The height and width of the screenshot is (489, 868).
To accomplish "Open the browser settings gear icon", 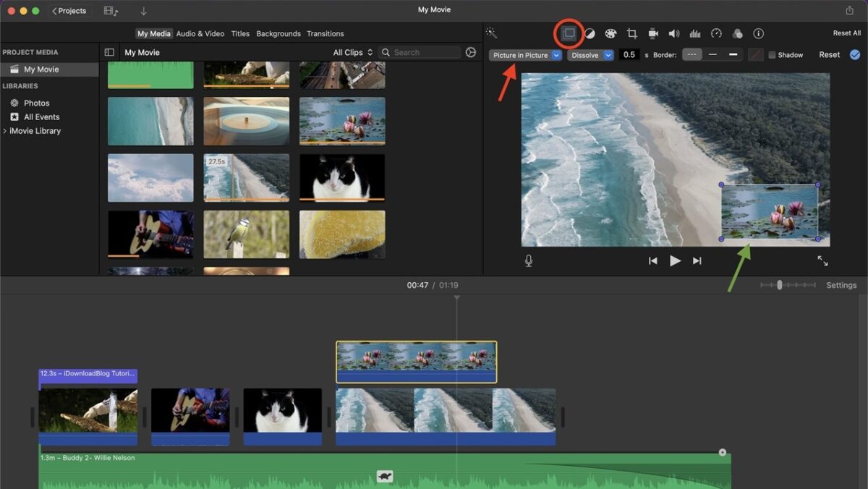I will (471, 52).
